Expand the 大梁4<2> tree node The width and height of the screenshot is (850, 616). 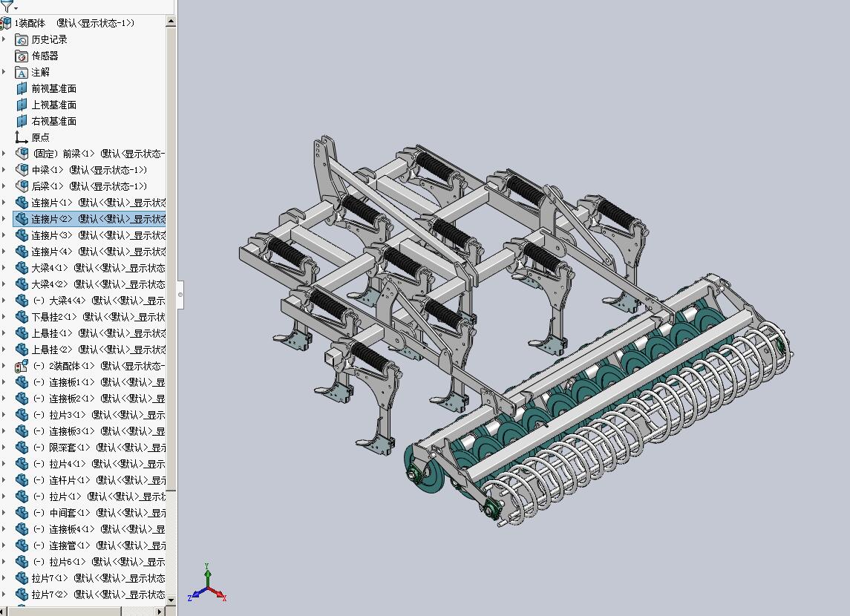pos(4,284)
